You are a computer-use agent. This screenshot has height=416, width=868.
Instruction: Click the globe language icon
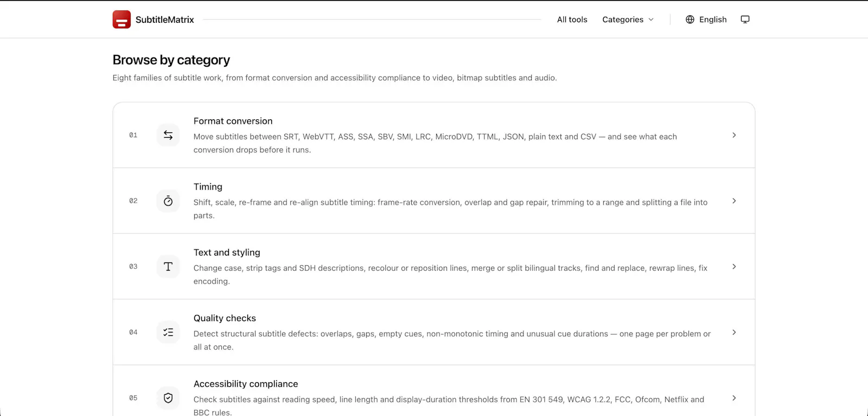(690, 20)
